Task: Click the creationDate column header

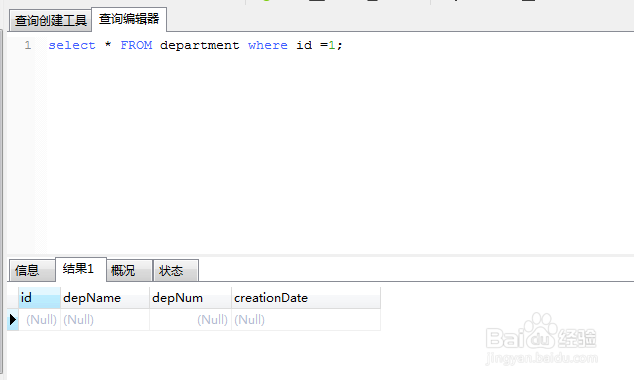Action: coord(306,298)
